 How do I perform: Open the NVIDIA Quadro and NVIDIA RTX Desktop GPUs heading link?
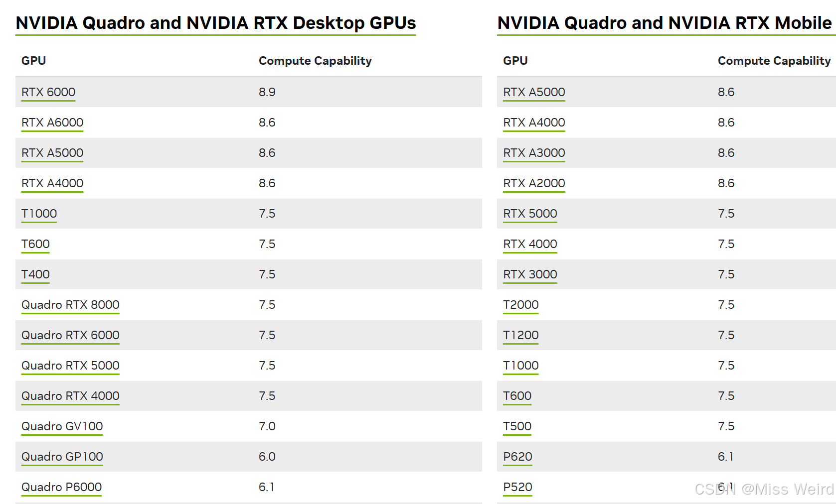(216, 23)
